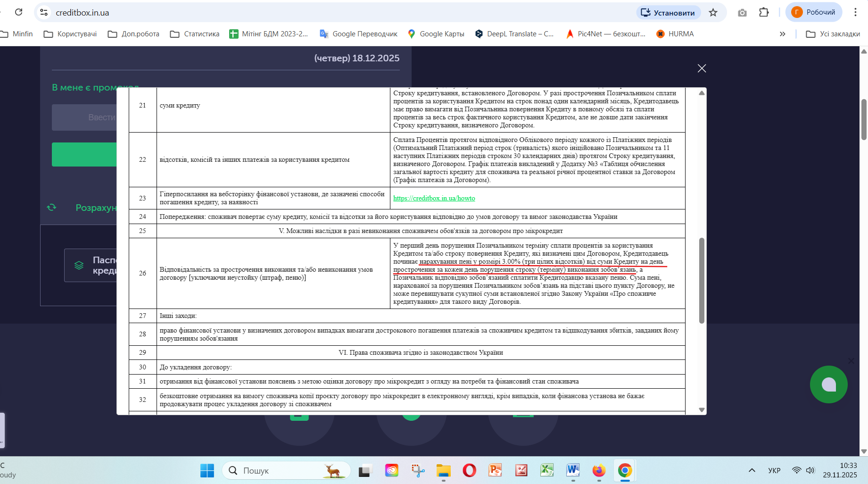Open the Мітінг БДМ 2023 bookmark
868x484 pixels.
pos(269,34)
